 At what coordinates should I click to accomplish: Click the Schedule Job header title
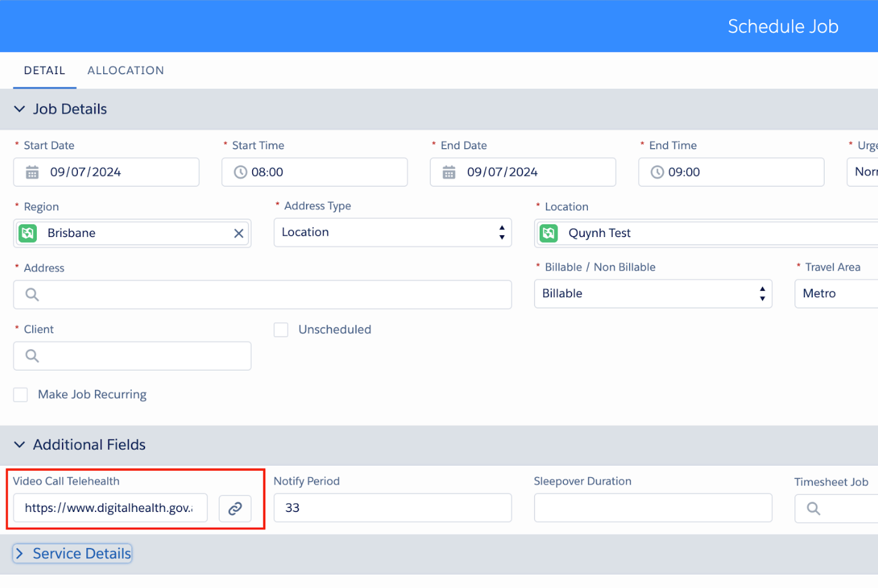tap(783, 27)
